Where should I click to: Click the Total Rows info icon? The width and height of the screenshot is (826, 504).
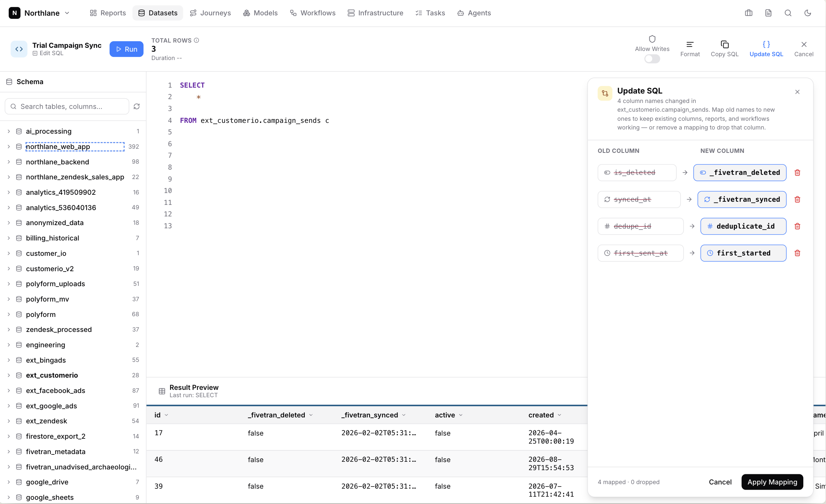[197, 40]
